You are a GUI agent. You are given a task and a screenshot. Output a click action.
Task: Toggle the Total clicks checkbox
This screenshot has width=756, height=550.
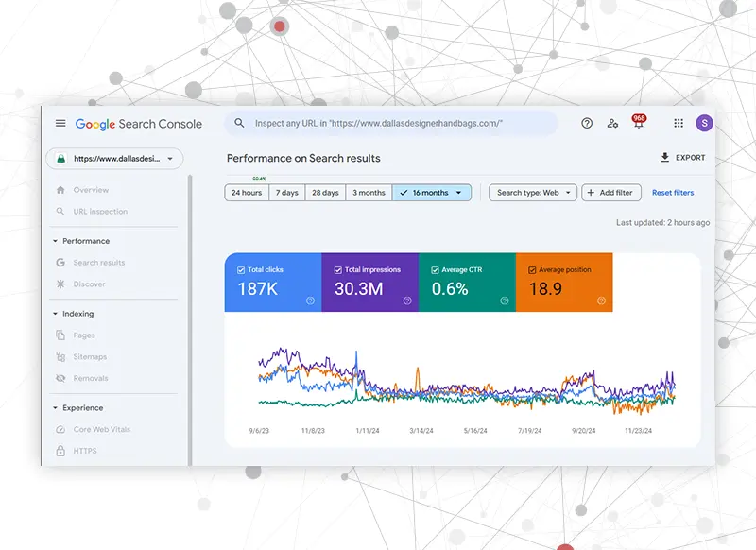pos(241,270)
